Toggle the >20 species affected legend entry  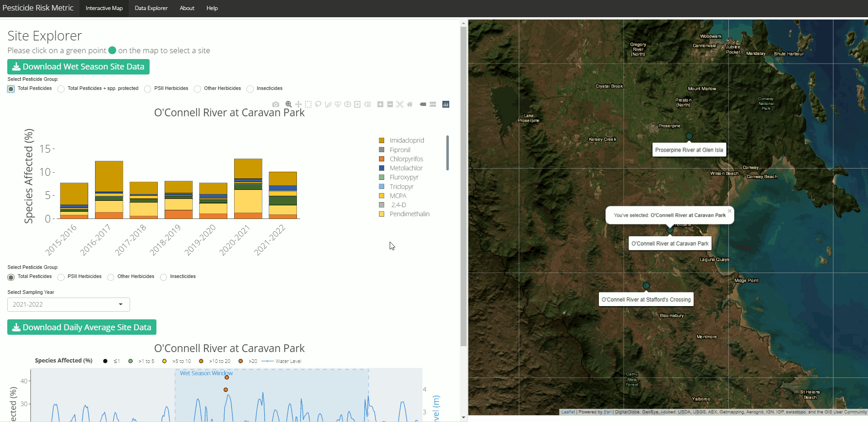pos(248,362)
